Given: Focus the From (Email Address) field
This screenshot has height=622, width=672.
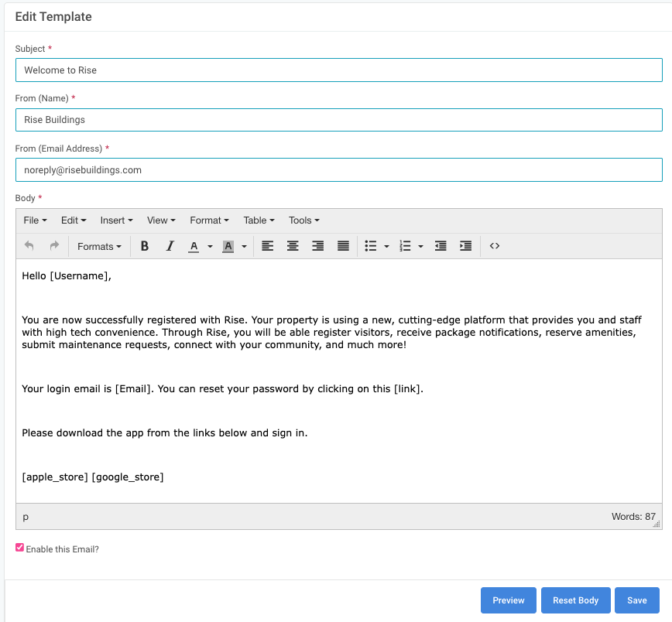Looking at the screenshot, I should tap(339, 170).
